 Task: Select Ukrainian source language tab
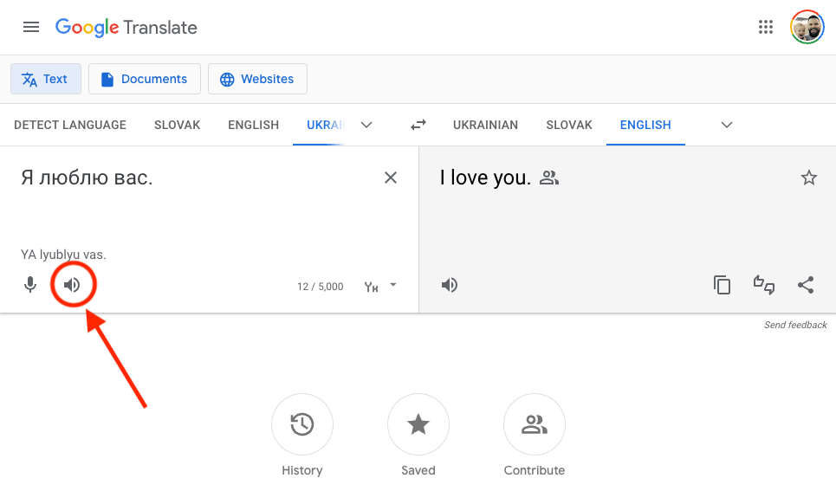pos(325,125)
